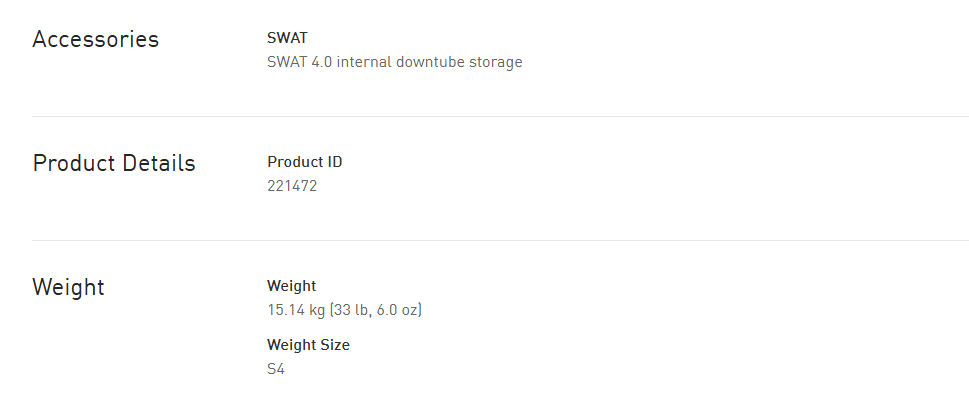Image resolution: width=969 pixels, height=410 pixels.
Task: Click the Product ID label
Action: tap(304, 162)
